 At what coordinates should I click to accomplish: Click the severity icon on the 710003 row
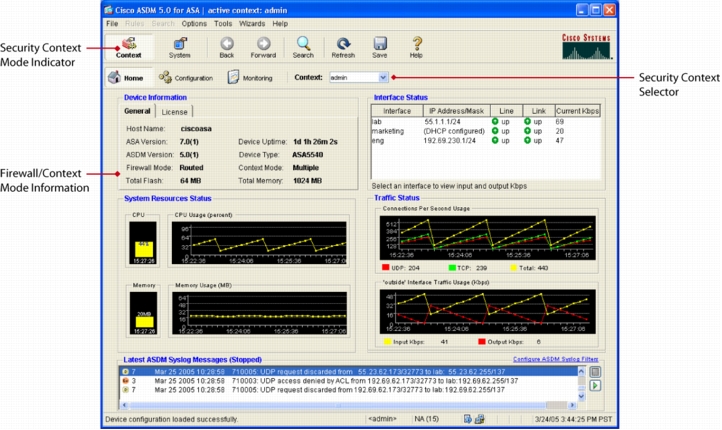126,381
